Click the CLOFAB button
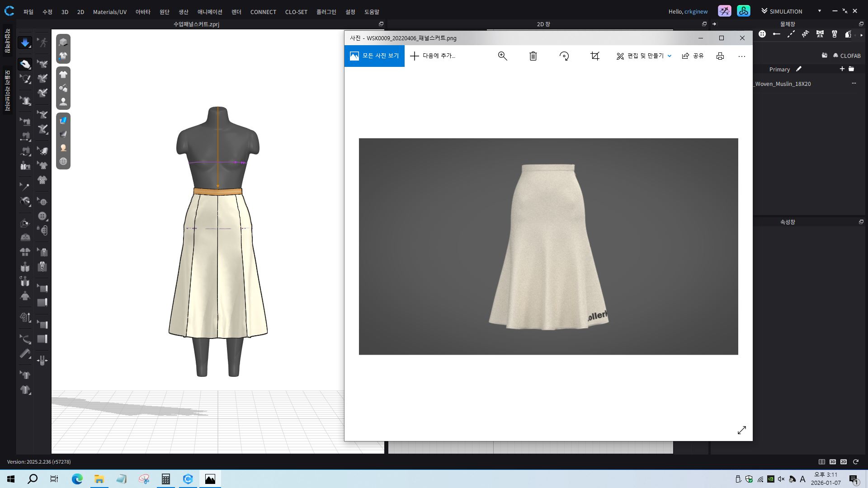The image size is (868, 488). (846, 56)
